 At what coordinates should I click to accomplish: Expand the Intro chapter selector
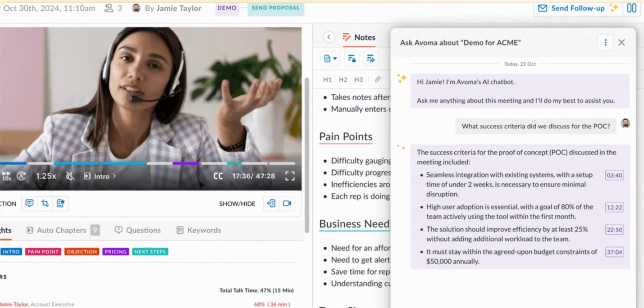[100, 176]
